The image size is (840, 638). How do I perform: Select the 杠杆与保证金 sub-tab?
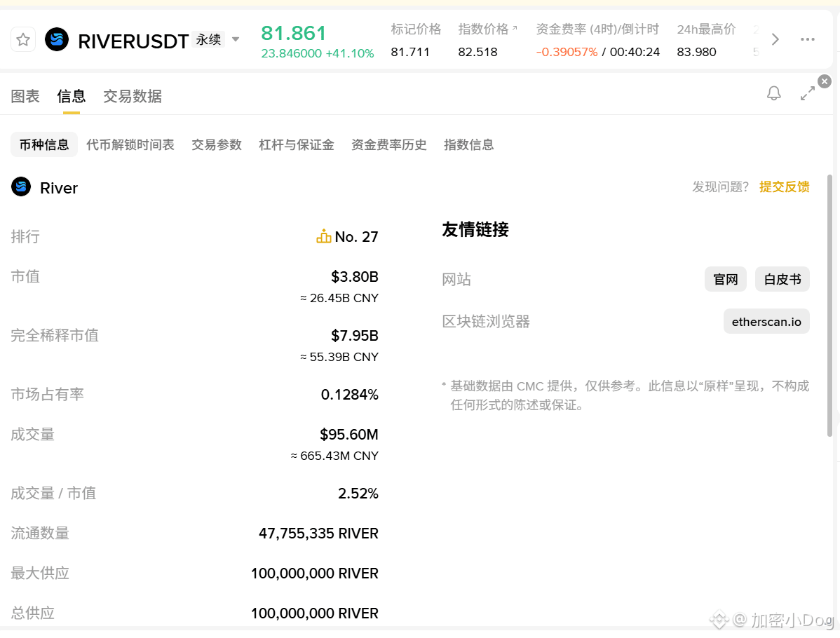coord(297,145)
